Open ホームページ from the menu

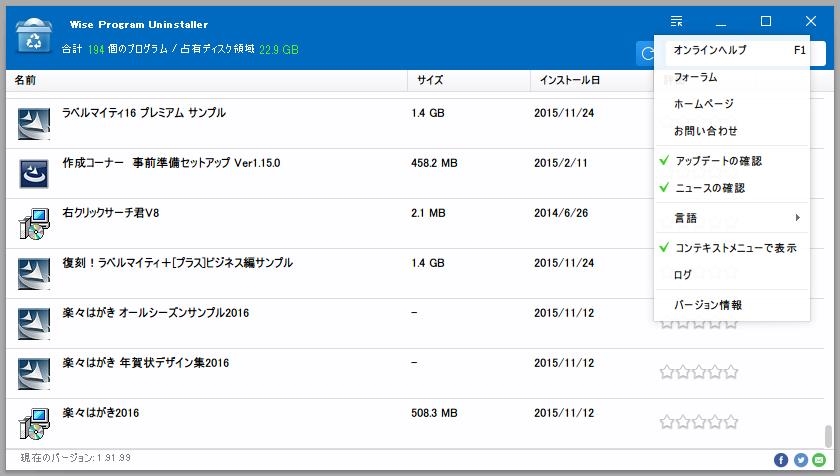(731, 104)
